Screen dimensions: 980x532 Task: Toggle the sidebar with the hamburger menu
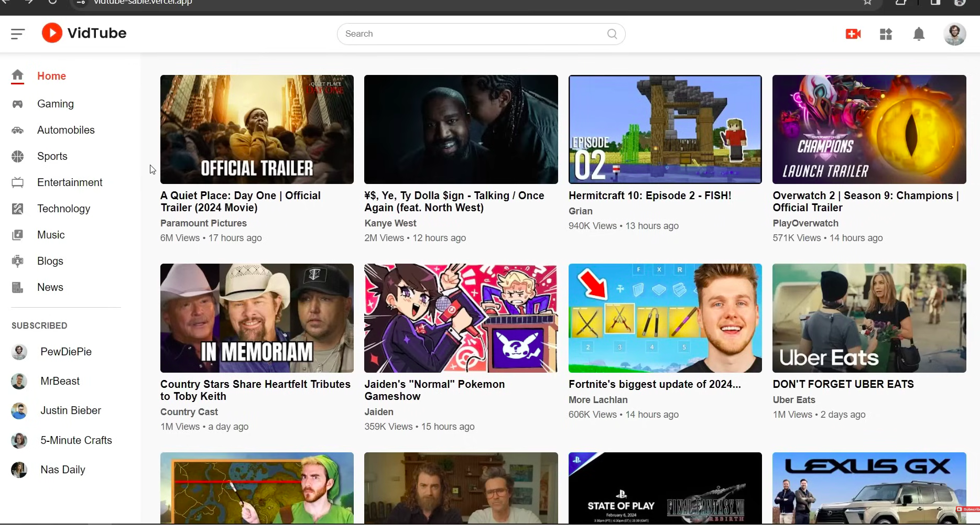[17, 34]
